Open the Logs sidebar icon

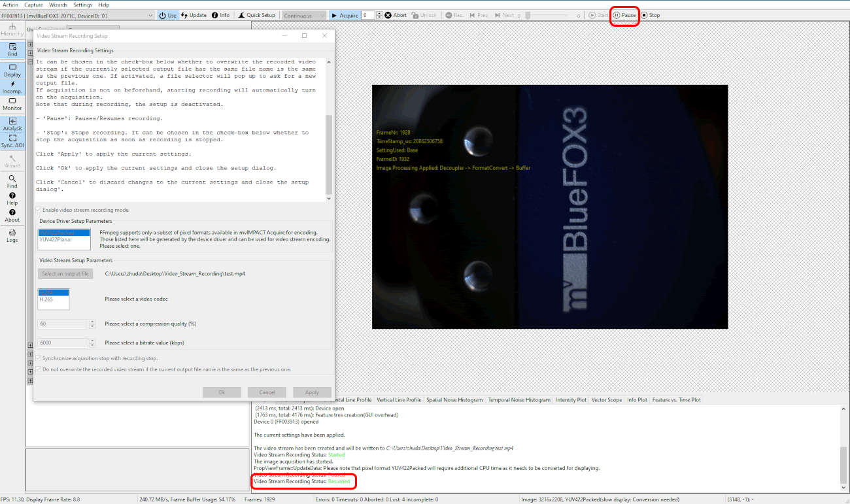click(x=12, y=236)
